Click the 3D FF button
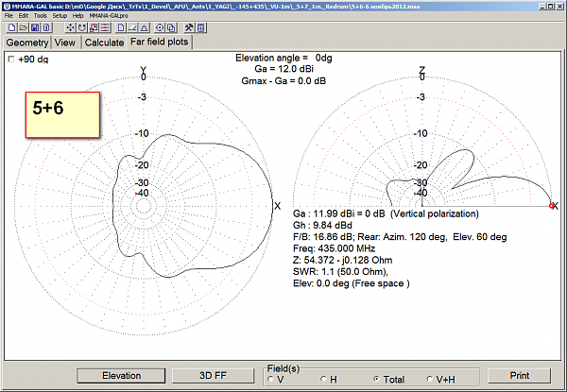This screenshot has height=392, width=567. coord(213,376)
